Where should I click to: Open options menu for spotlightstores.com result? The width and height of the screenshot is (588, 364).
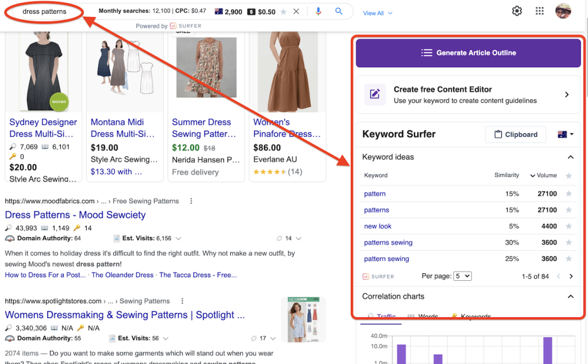pyautogui.click(x=182, y=301)
